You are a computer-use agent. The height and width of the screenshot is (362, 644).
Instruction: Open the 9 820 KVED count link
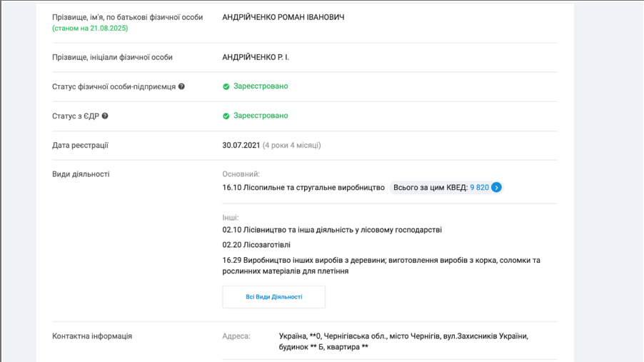click(x=479, y=187)
